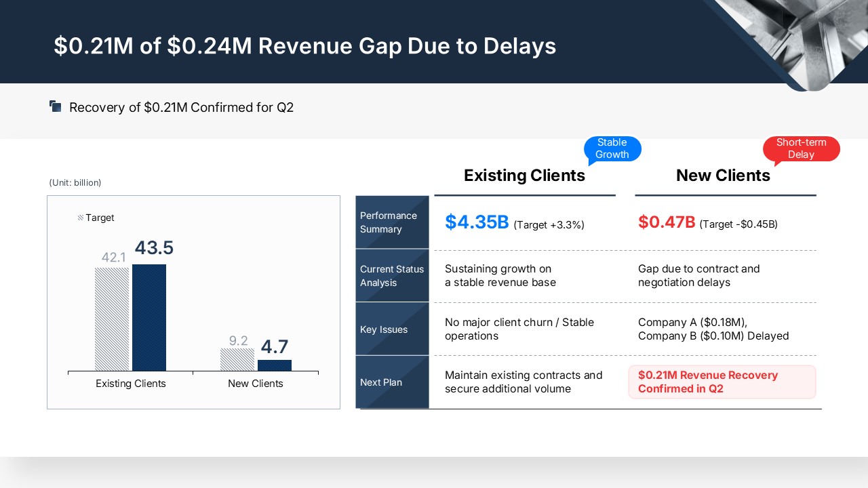868x488 pixels.
Task: Click the dark blue 4.7 New Clients bar
Action: click(x=275, y=365)
